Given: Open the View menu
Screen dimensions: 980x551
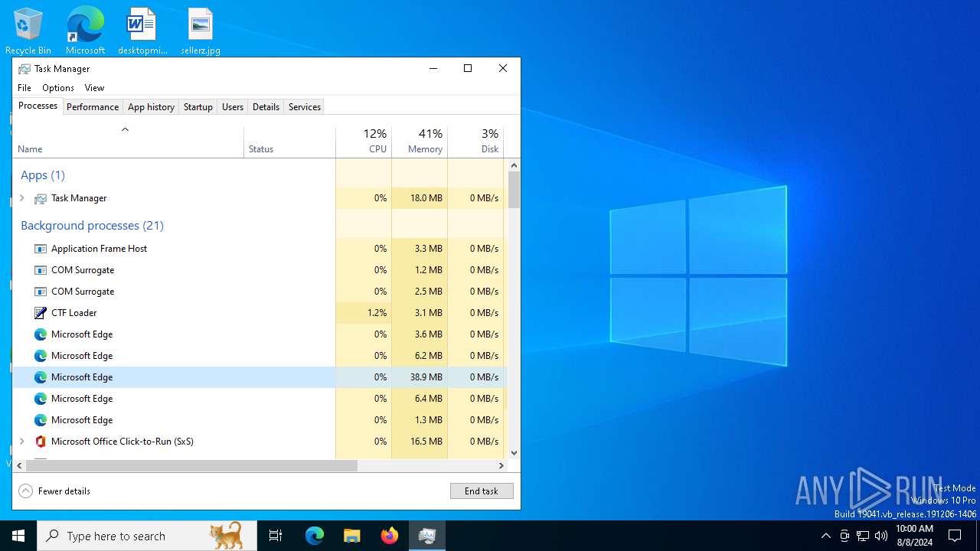Looking at the screenshot, I should click(x=94, y=88).
